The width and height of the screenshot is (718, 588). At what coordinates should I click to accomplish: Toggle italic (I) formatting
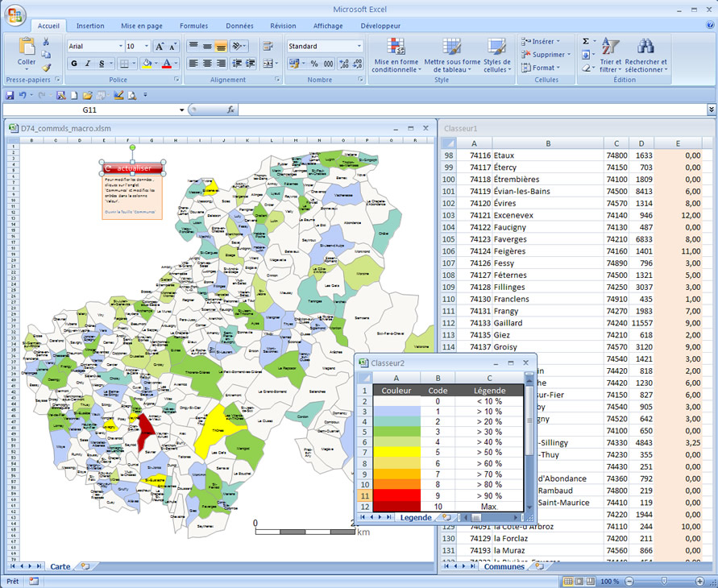click(x=88, y=64)
